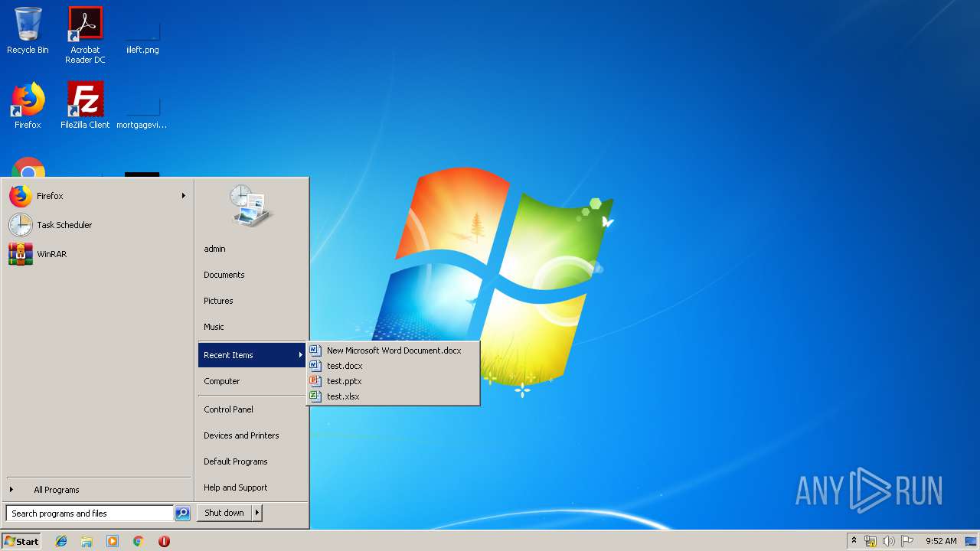Click the Start button on taskbar
The width and height of the screenshot is (980, 551).
coord(21,541)
